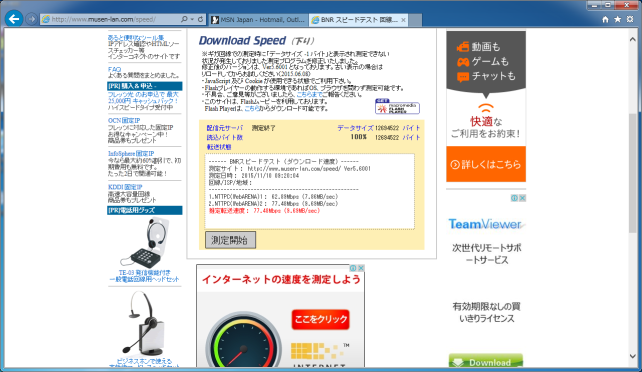642x372 pixels.
Task: Click 有効期限なしの買いきりライセンス ad text
Action: (x=486, y=312)
